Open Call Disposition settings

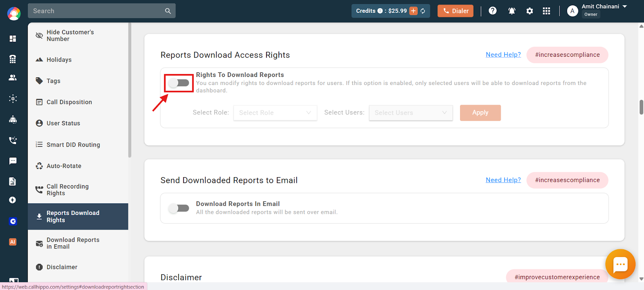[x=78, y=102]
